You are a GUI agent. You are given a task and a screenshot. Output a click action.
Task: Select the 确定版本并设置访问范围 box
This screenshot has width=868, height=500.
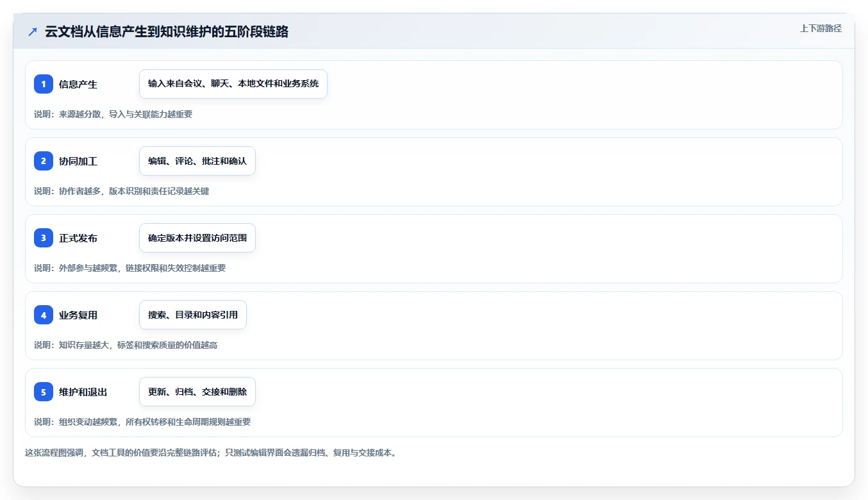pyautogui.click(x=197, y=238)
